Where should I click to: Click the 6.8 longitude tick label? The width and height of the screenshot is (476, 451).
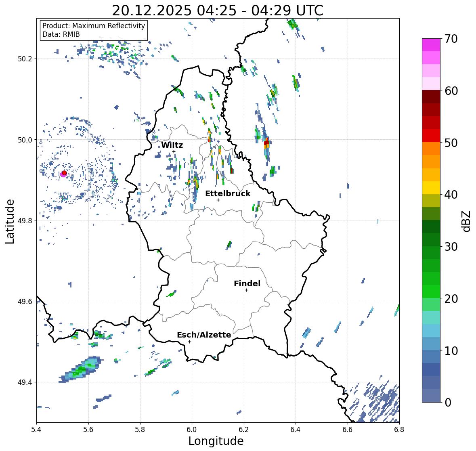coord(399,430)
